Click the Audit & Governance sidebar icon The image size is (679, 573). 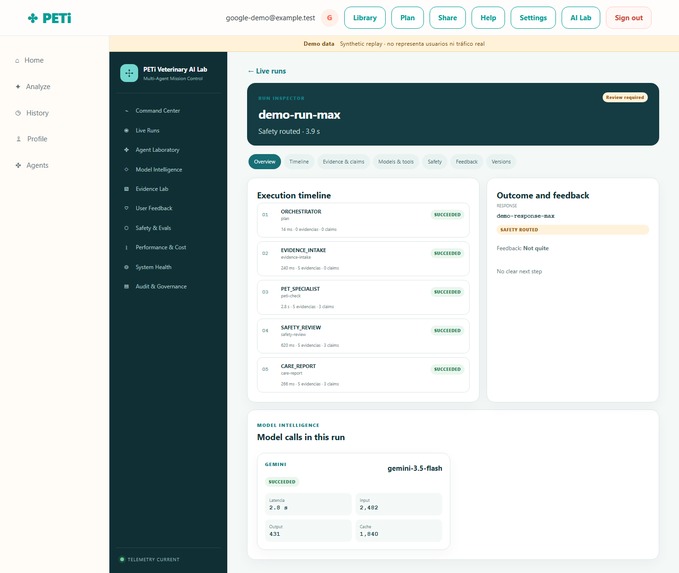126,287
